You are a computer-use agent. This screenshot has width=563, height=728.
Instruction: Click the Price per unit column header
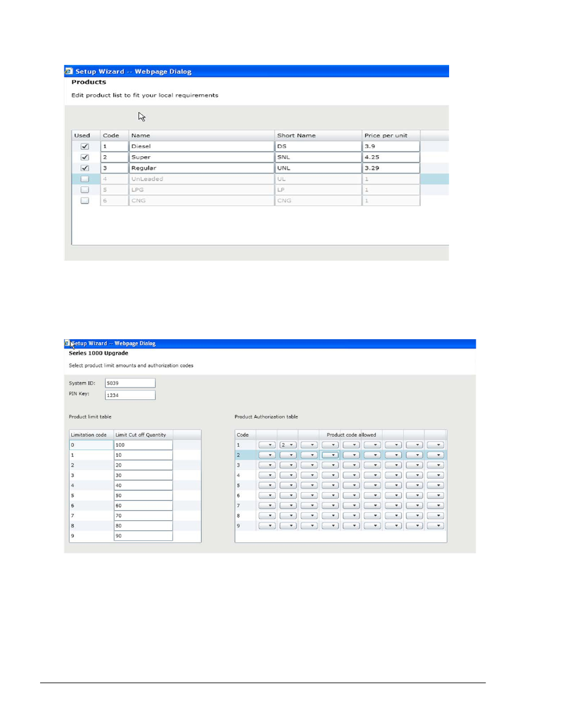[391, 136]
